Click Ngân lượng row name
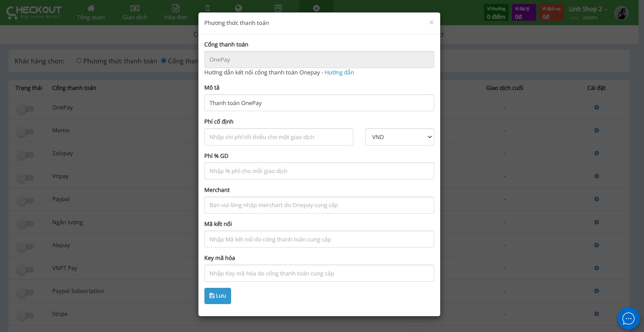This screenshot has height=332, width=644. click(x=67, y=222)
